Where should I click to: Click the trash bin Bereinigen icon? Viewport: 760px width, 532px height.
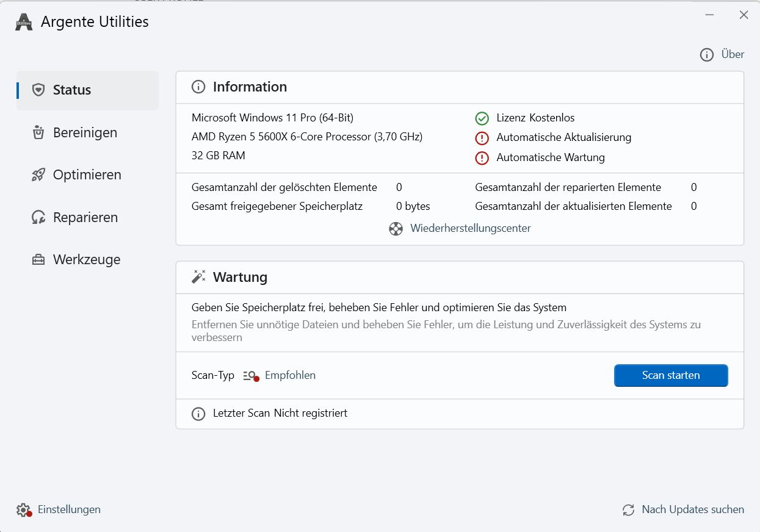point(38,132)
